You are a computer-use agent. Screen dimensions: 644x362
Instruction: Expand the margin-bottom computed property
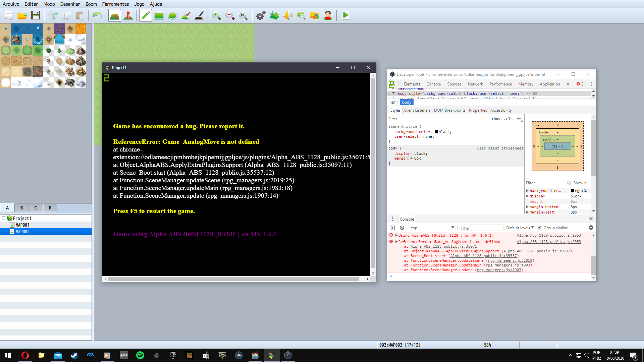[x=527, y=207]
